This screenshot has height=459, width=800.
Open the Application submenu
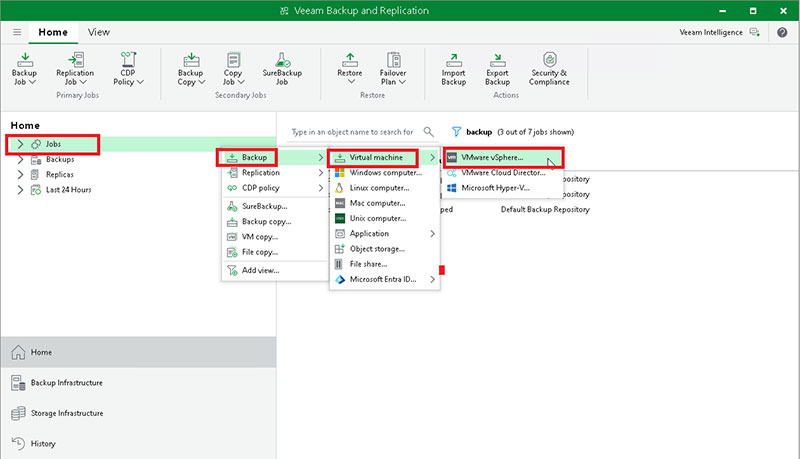[384, 234]
